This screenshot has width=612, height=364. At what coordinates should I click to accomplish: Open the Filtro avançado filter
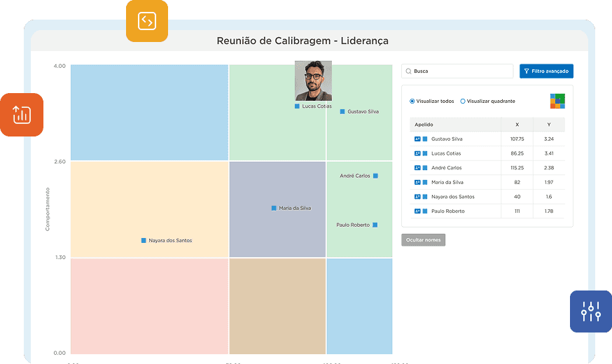click(546, 71)
